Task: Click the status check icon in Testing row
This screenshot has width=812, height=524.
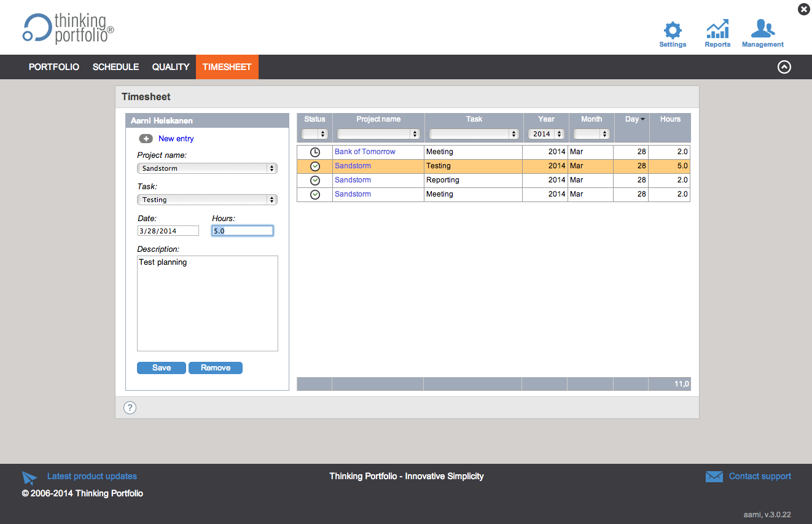Action: point(315,166)
